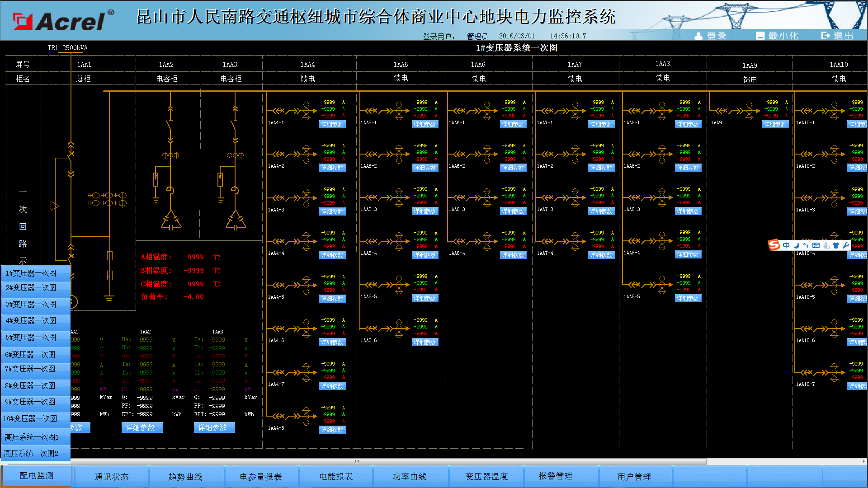Open the 趋势曲线 tab
Viewport: 868px width, 488px height.
click(x=185, y=477)
